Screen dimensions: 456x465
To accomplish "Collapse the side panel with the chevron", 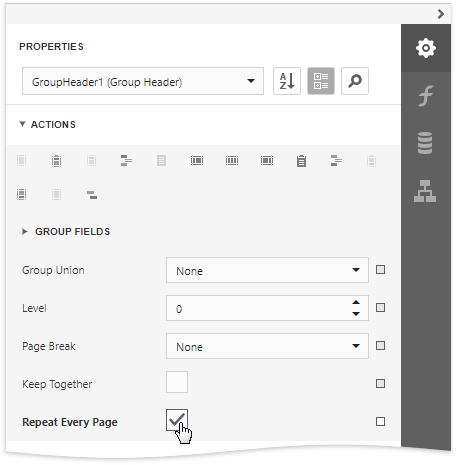I will coord(441,14).
